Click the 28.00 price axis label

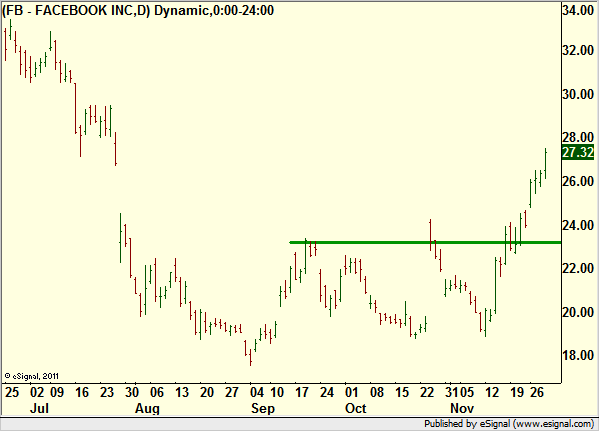pyautogui.click(x=578, y=137)
